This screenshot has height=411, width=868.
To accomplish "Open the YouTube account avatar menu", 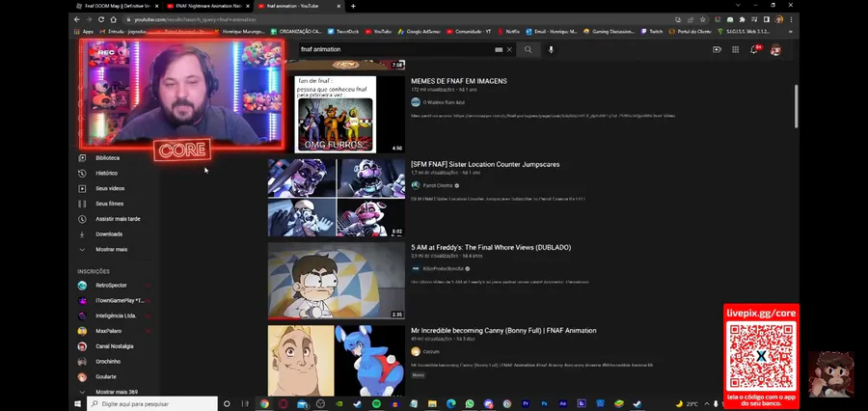I will [x=776, y=49].
